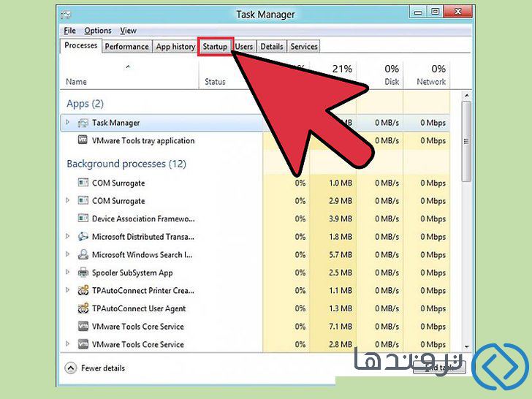The height and width of the screenshot is (399, 532).
Task: Select the TPAutoConnect User Agent row
Action: pos(255,308)
